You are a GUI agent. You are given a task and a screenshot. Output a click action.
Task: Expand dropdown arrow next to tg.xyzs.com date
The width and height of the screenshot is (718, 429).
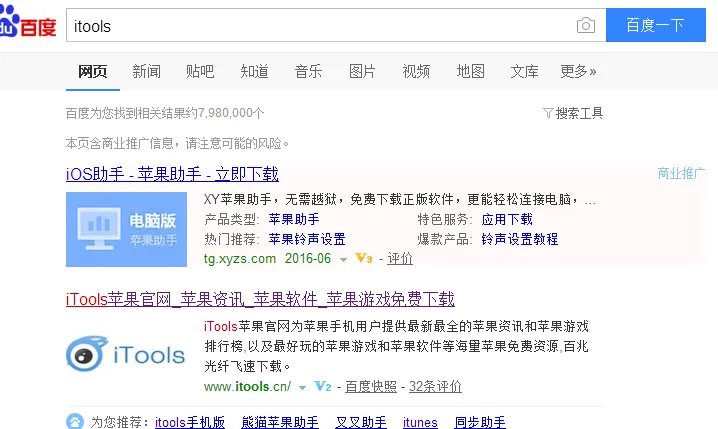tap(343, 260)
